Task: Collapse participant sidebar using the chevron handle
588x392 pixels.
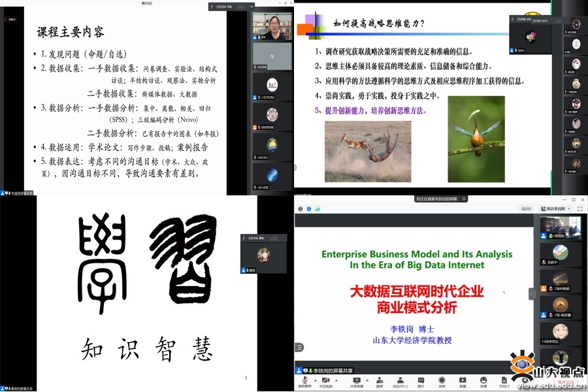Action: 531,294
